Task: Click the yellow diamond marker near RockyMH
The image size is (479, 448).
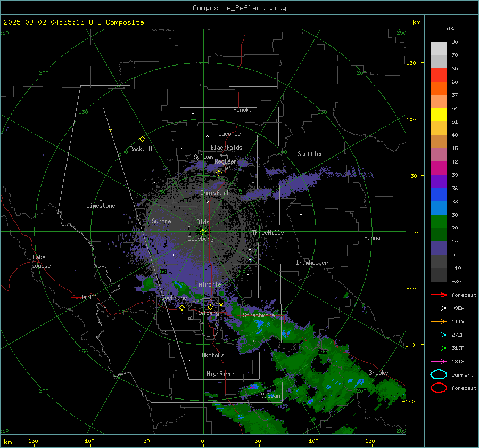Action: [x=142, y=139]
